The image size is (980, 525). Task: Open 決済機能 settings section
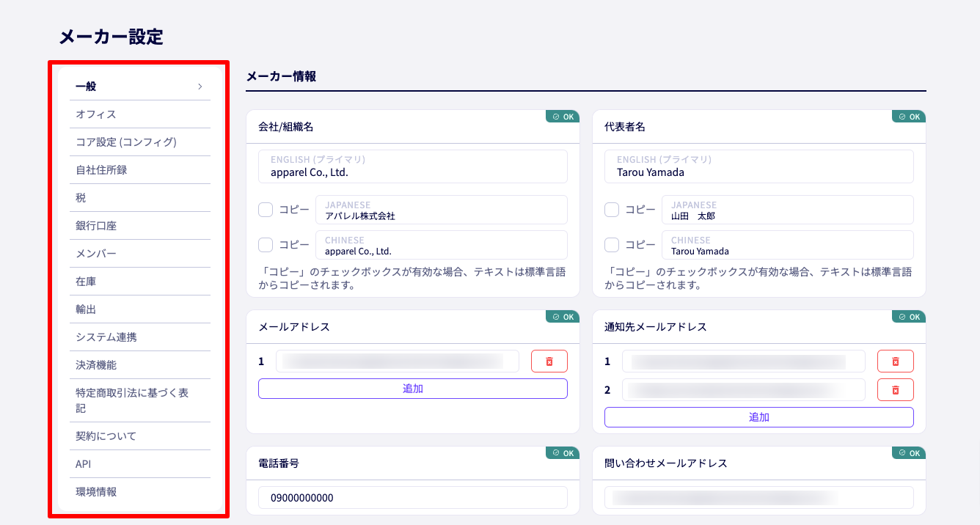140,365
